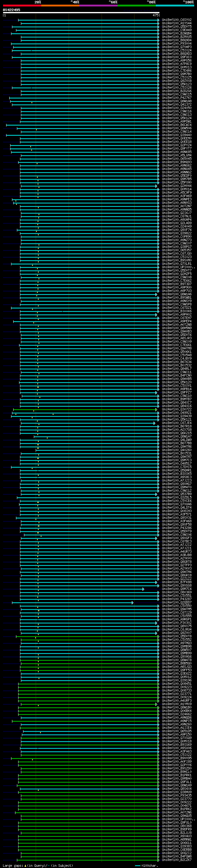Viewport: 197px width, 868px height.
Task: Click the white query sequence bar
Action: (x=81, y=12)
